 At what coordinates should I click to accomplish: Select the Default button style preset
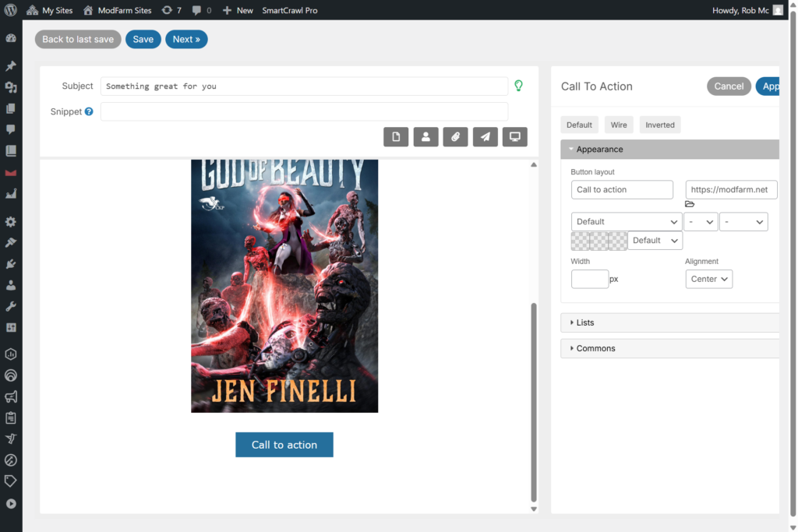(579, 125)
